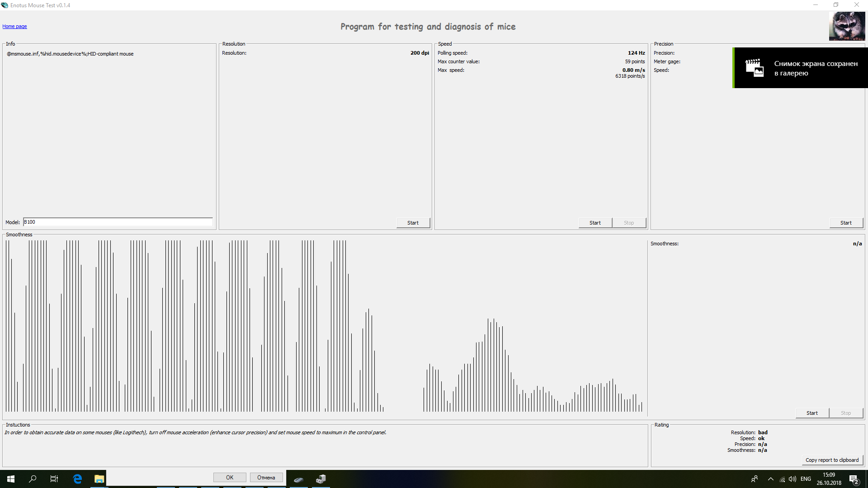Open Task View in taskbar

coord(54,479)
